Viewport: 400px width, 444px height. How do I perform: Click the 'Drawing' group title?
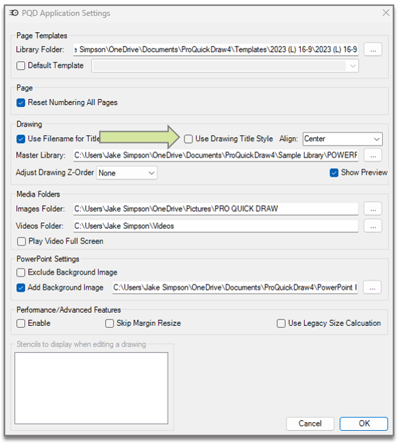point(29,124)
